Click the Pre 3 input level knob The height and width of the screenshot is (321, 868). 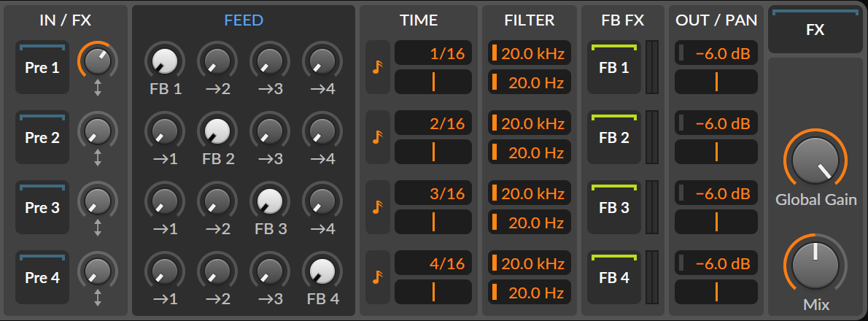98,201
